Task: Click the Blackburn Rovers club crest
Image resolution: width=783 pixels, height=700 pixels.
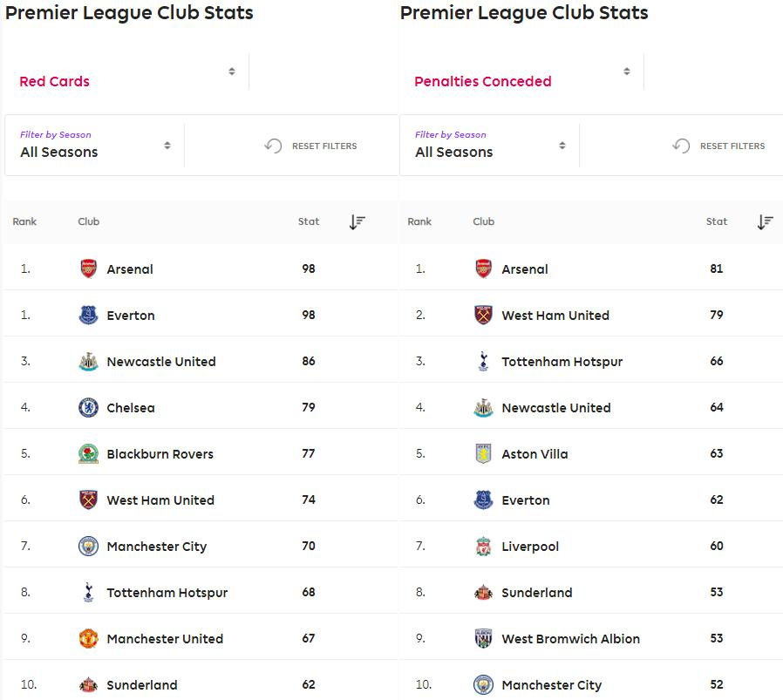Action: pos(88,454)
